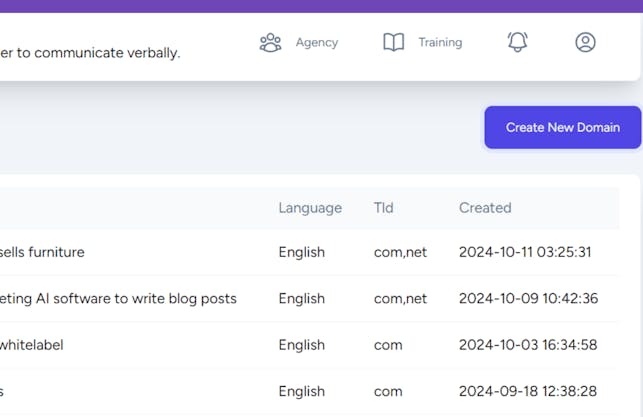Select the row ending in 'sells furniture'

[x=42, y=252]
